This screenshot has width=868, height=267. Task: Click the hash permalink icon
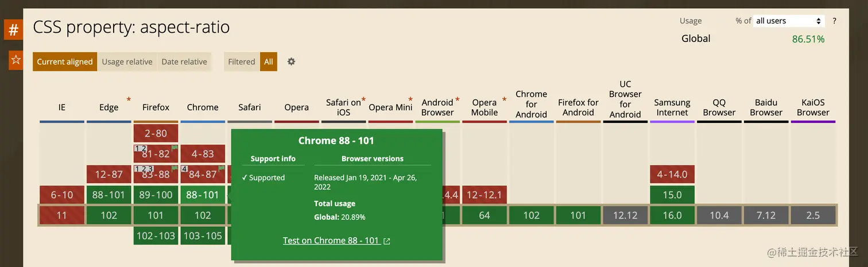pos(13,30)
